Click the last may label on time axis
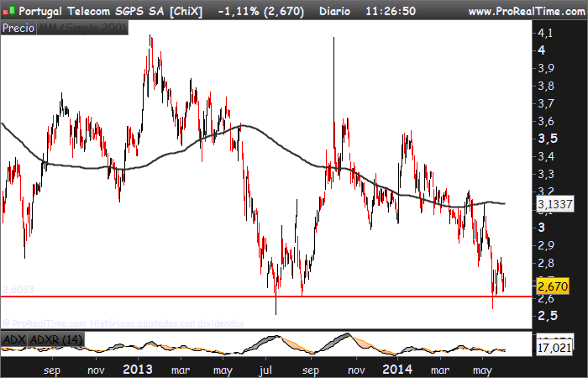Screen dimensions: 588x378 click(x=482, y=370)
